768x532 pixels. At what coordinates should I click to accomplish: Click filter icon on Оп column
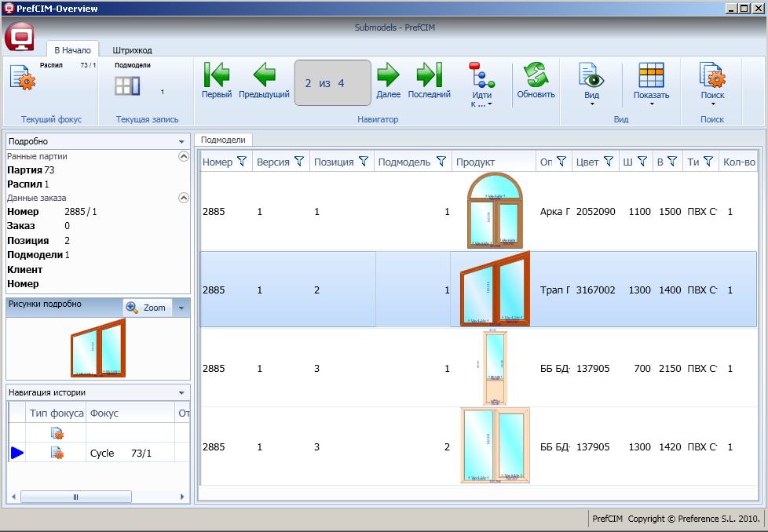561,162
